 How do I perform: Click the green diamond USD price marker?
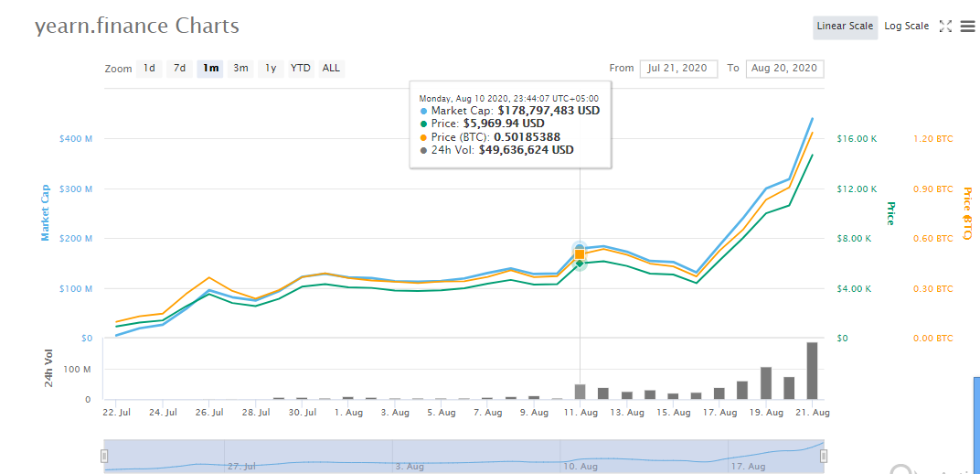tap(580, 264)
